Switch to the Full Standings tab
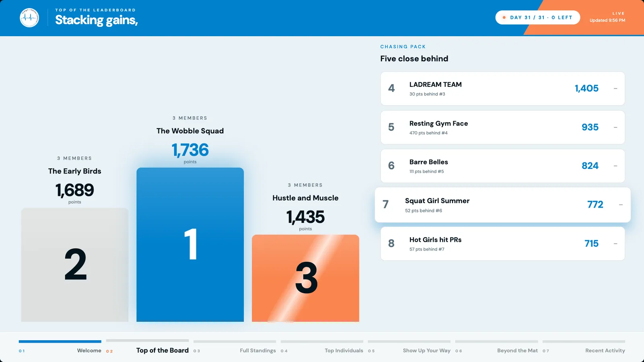 point(235,348)
